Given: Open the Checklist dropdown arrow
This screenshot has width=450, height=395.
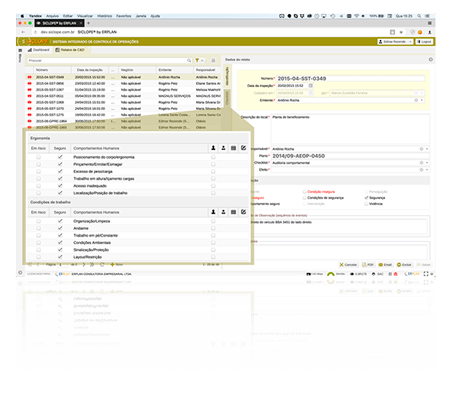Looking at the screenshot, I should [x=427, y=163].
